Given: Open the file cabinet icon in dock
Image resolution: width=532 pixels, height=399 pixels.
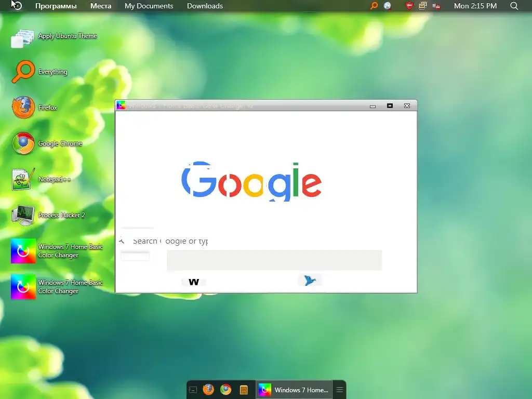Looking at the screenshot, I should 244,390.
